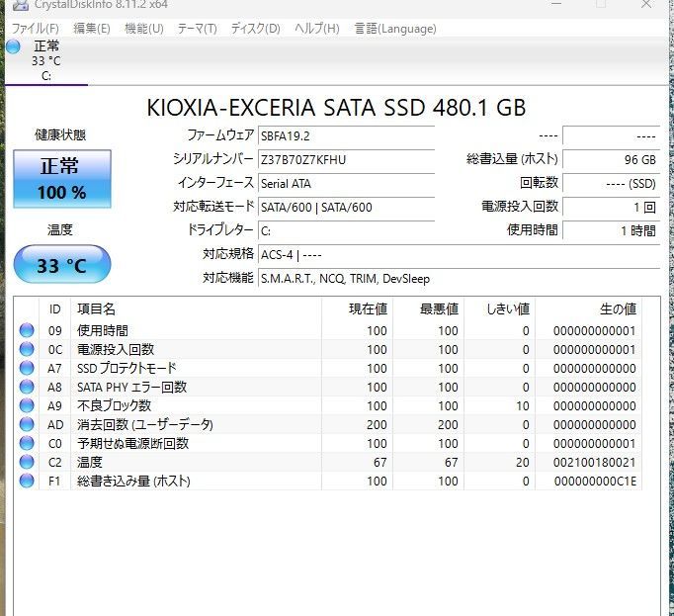Screen dimensions: 674x616
Task: Click the interface field Serial ATA
Action: [x=346, y=184]
